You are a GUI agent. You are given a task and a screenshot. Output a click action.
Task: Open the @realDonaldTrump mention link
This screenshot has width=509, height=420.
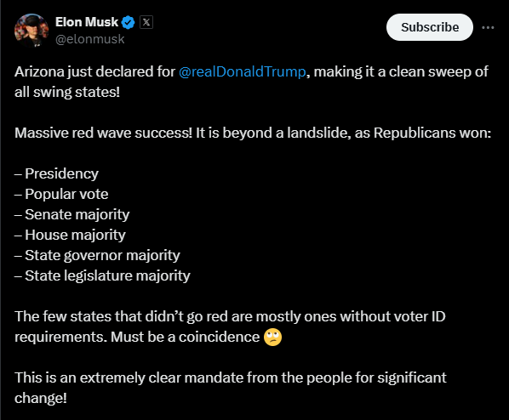click(243, 71)
